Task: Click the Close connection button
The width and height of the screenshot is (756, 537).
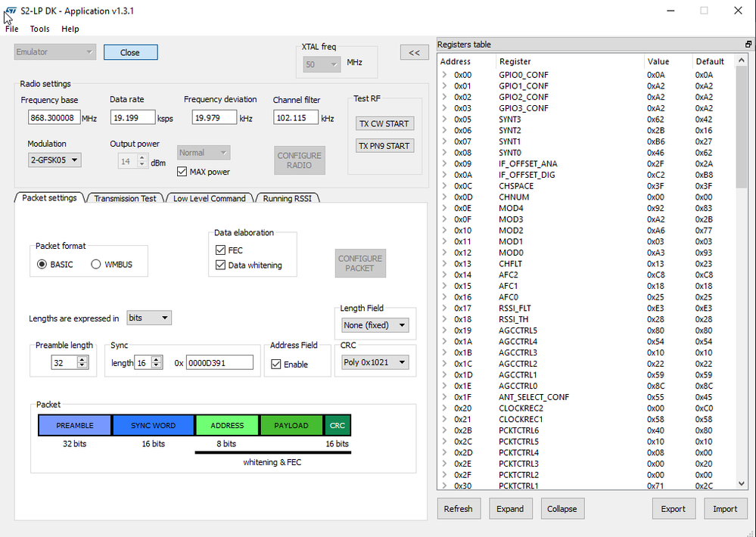Action: [x=130, y=52]
